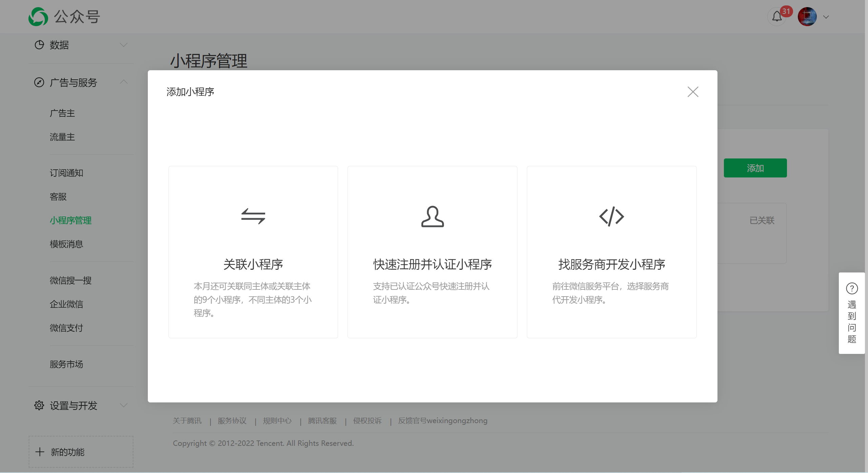Click the green 添加 button
The height and width of the screenshot is (473, 868).
[755, 168]
